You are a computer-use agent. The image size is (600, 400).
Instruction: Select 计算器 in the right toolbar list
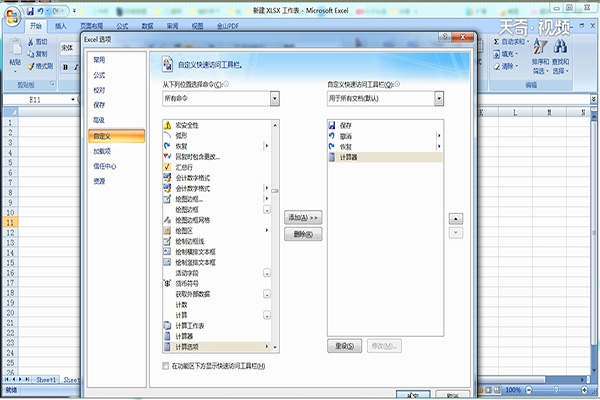tap(385, 157)
